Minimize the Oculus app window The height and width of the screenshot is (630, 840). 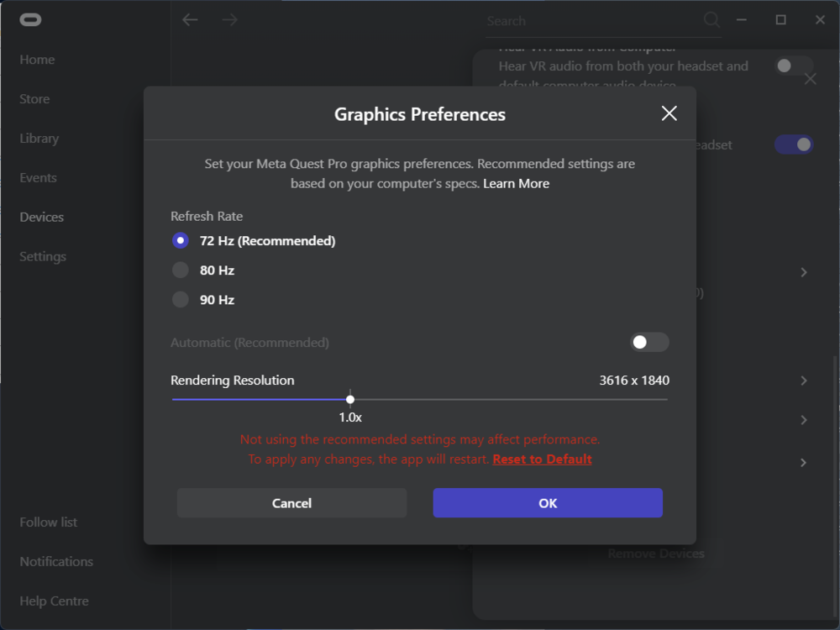pyautogui.click(x=742, y=20)
